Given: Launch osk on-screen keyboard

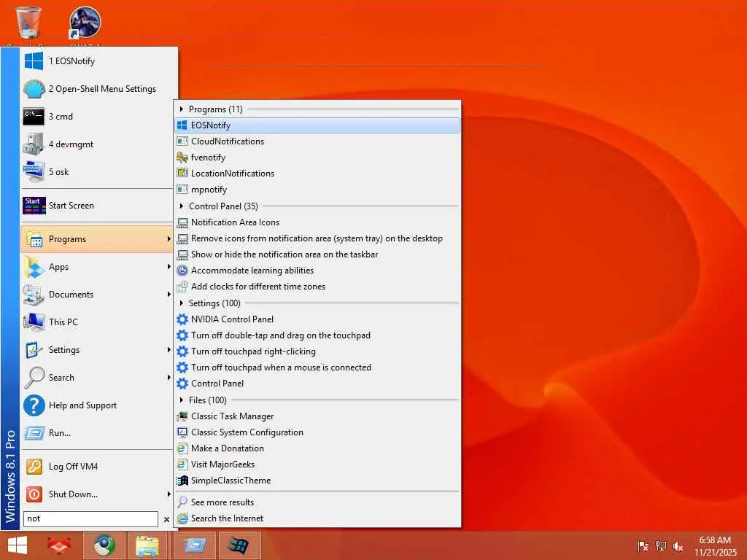Looking at the screenshot, I should coord(97,171).
